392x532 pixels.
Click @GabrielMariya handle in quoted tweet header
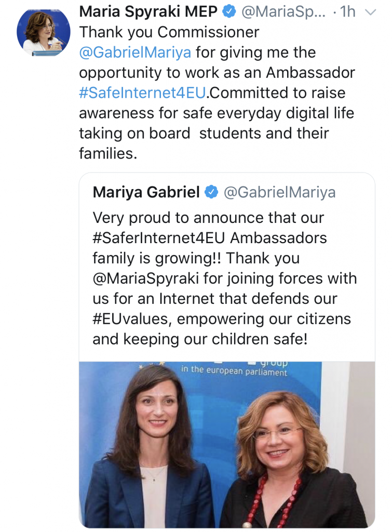pyautogui.click(x=279, y=192)
